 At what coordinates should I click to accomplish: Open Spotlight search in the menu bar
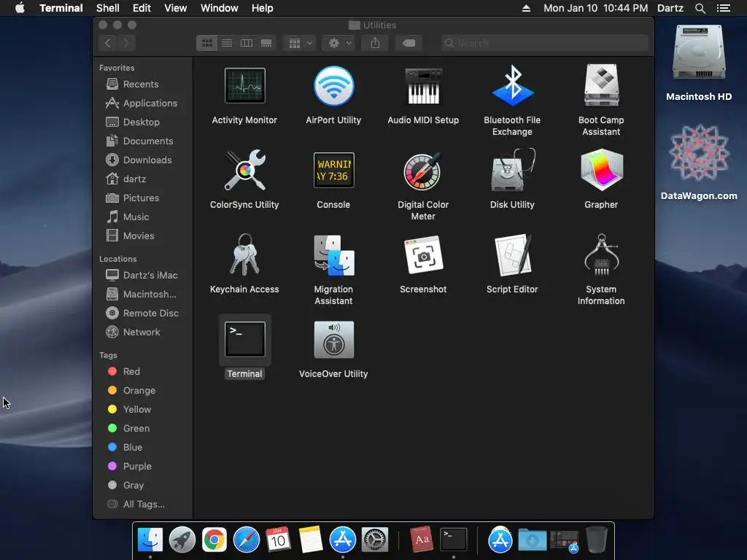point(700,8)
